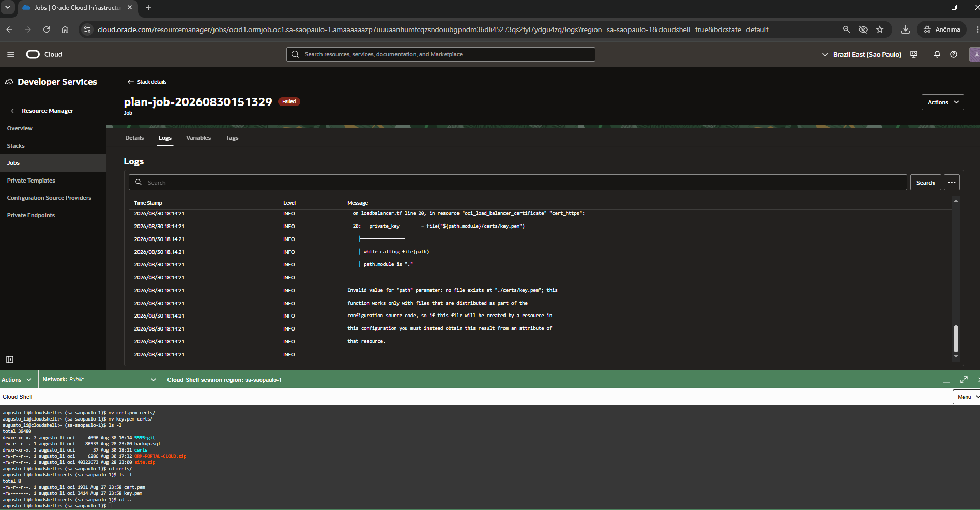Viewport: 980px width, 510px height.
Task: Open browser downloads
Action: click(x=906, y=29)
